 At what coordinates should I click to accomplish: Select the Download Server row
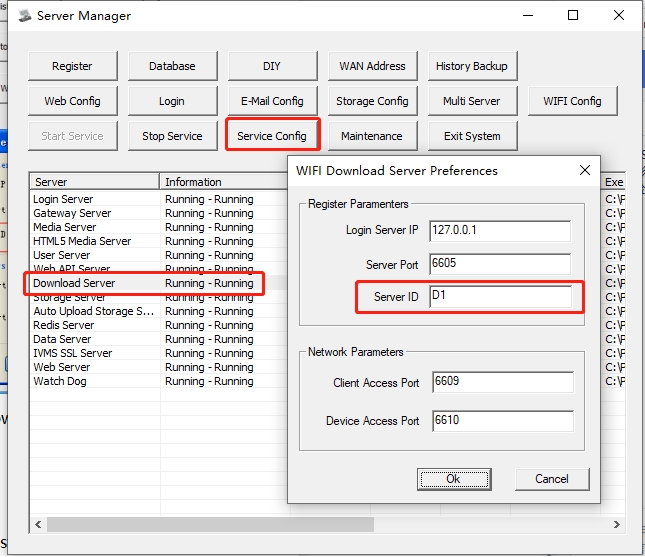click(x=159, y=283)
